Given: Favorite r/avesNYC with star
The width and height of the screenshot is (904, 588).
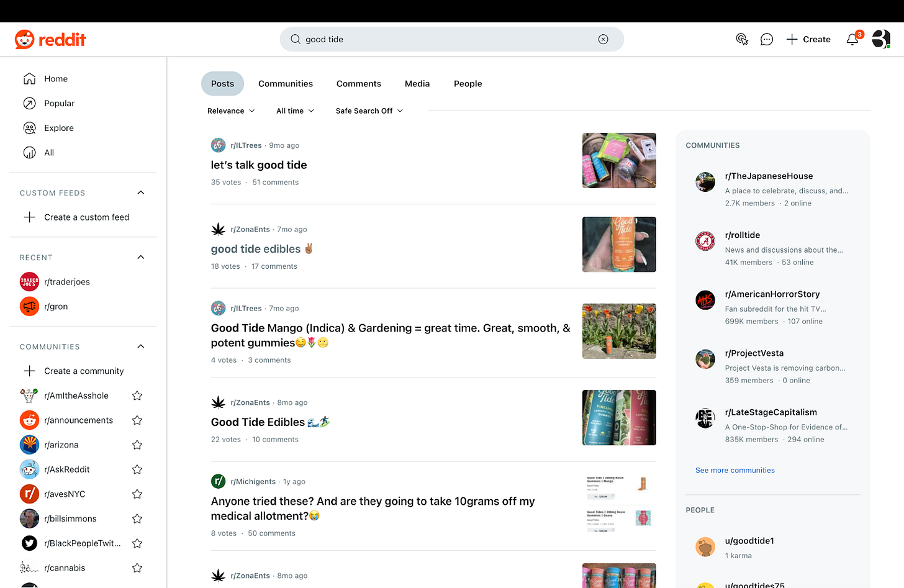Looking at the screenshot, I should click(137, 494).
